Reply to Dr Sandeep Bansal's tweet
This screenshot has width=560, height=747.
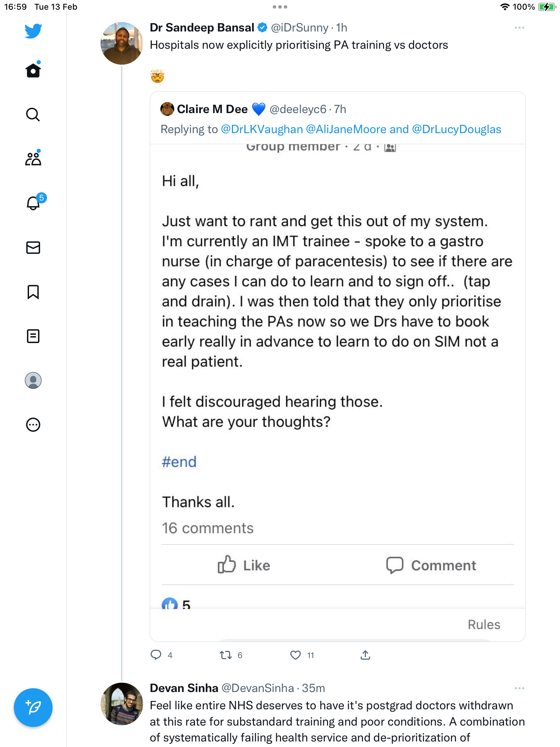[156, 655]
